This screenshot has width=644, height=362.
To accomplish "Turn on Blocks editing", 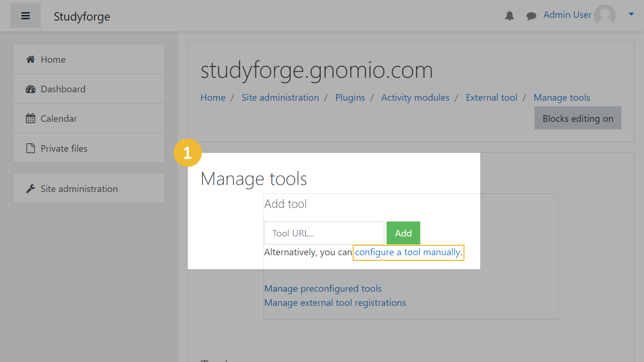I will pos(578,118).
